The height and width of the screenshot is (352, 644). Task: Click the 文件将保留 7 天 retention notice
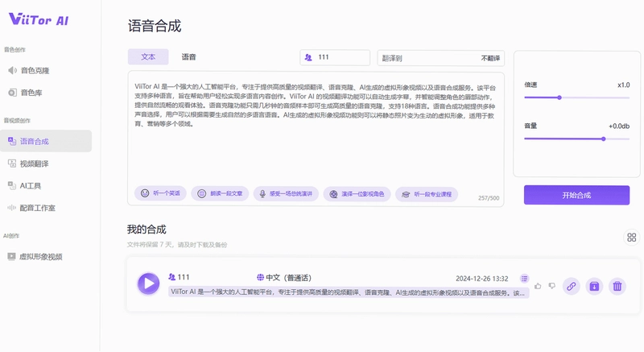[177, 245]
